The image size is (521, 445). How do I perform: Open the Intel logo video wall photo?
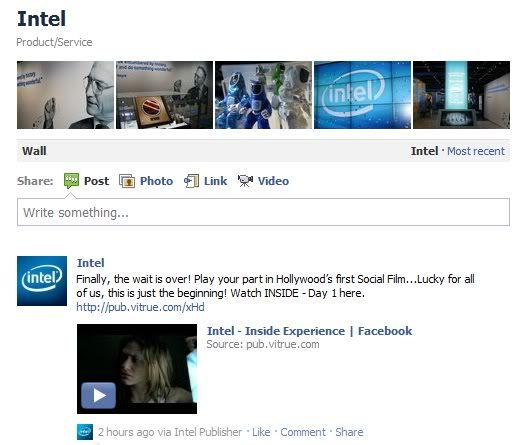click(363, 95)
